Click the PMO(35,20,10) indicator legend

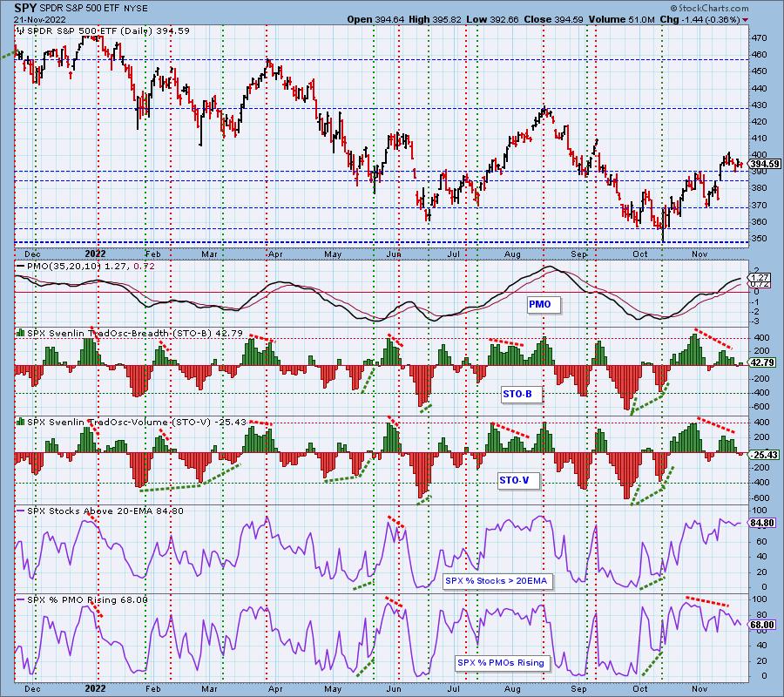pos(91,267)
